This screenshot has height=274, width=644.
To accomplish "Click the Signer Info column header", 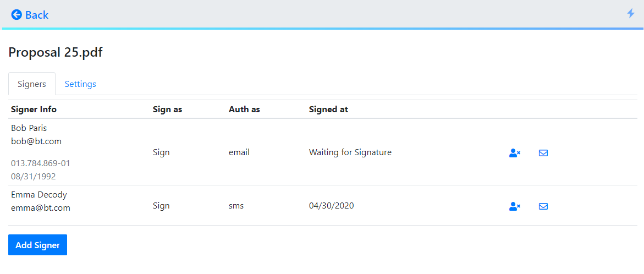I will tap(34, 109).
